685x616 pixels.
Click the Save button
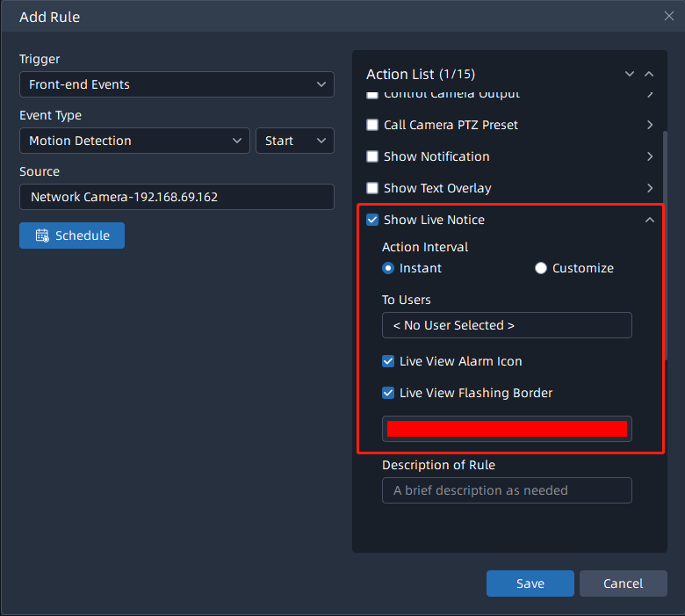coord(530,583)
